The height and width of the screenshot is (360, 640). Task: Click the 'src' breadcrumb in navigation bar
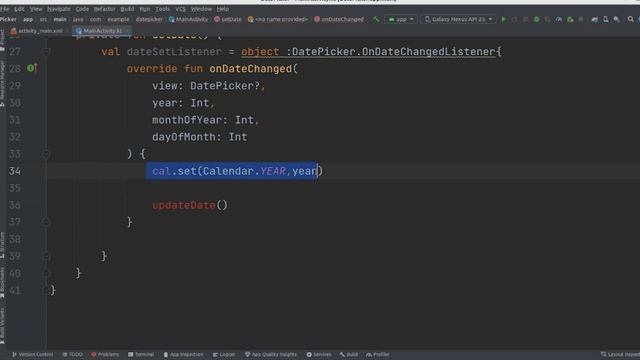(43, 19)
